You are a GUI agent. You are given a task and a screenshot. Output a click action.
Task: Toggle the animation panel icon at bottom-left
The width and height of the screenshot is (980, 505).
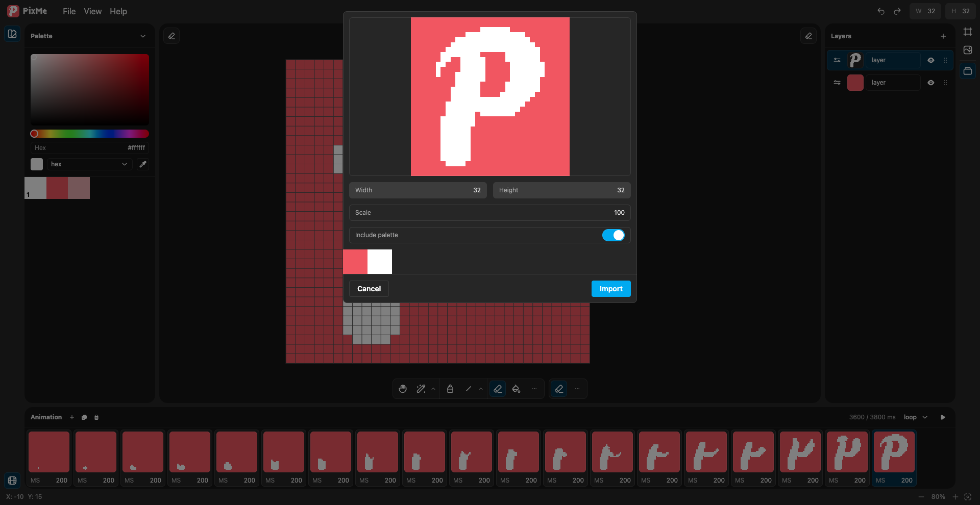click(x=12, y=481)
